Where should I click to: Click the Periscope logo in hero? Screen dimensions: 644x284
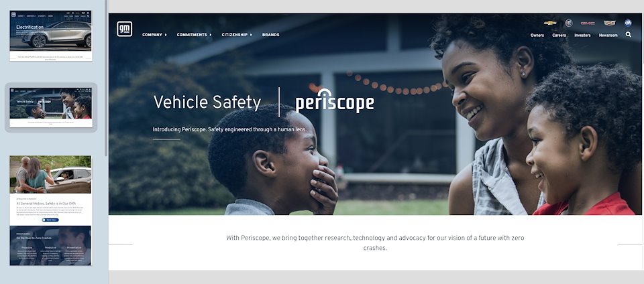tap(335, 101)
